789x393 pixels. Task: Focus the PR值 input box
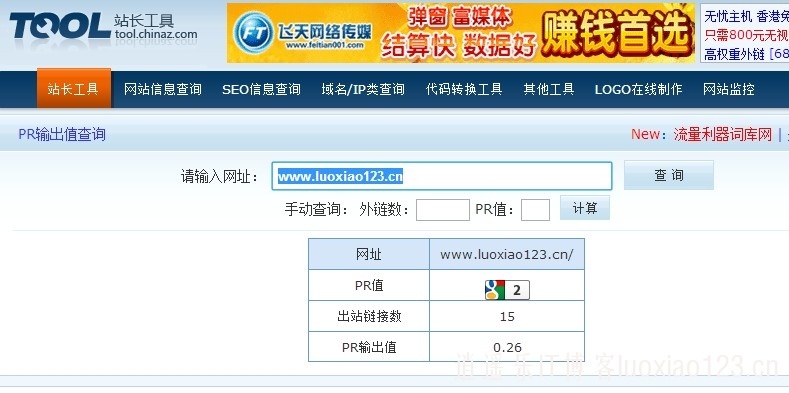pos(535,210)
